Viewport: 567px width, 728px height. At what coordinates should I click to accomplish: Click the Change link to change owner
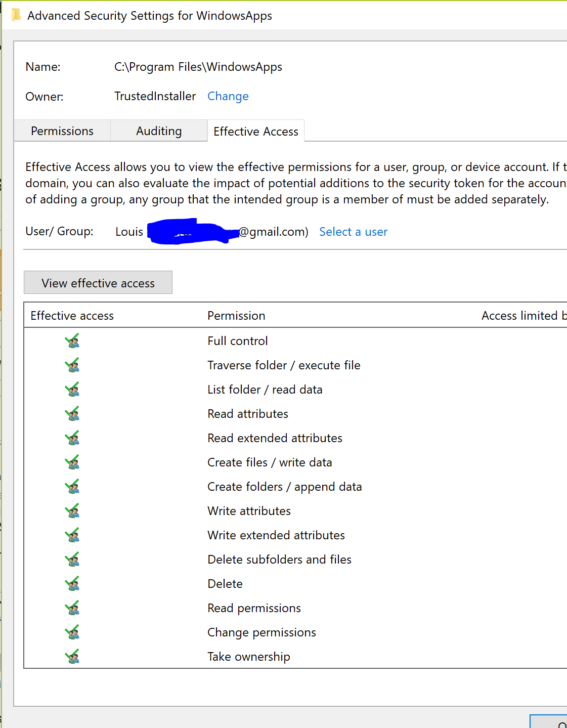click(x=228, y=96)
